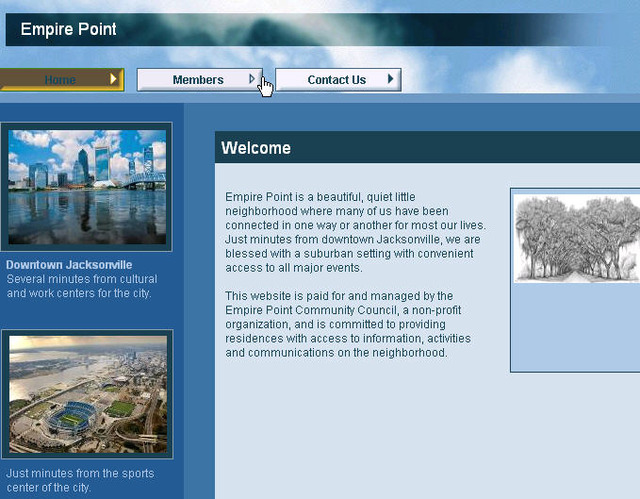Click the Community Council paragraph
Screen dimensions: 640x499
point(348,324)
